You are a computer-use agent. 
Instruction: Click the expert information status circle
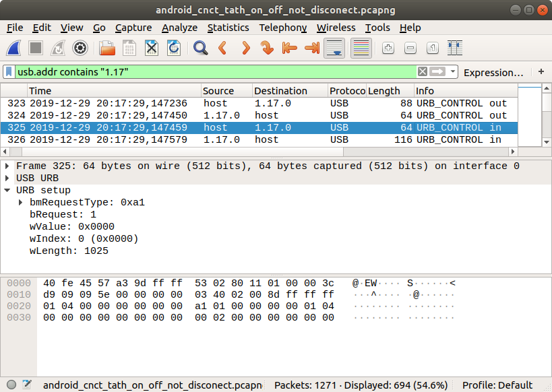11,385
